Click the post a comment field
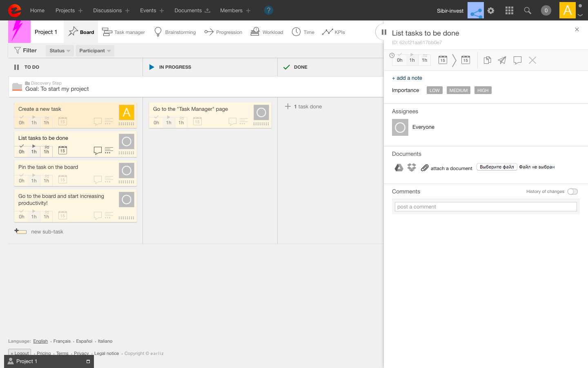 (x=486, y=207)
